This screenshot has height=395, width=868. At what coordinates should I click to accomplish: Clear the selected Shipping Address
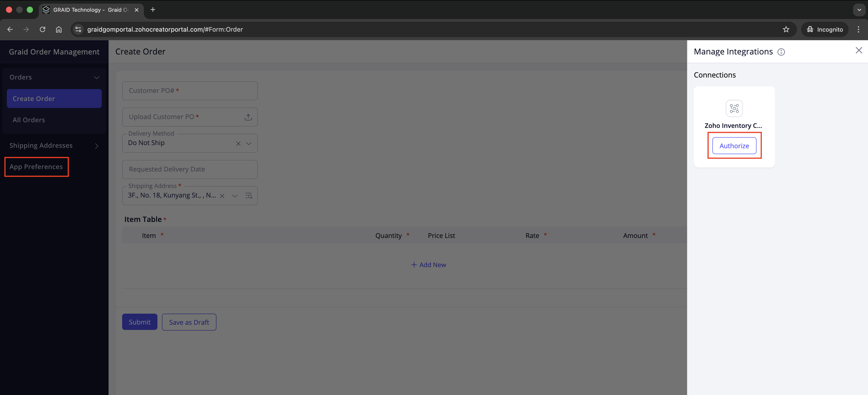pyautogui.click(x=222, y=196)
